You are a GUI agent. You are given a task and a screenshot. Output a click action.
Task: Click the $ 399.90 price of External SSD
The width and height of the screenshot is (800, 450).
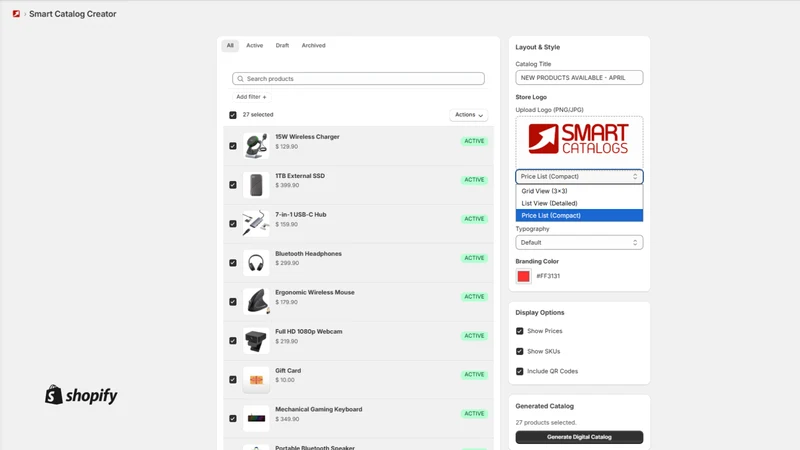coord(287,185)
